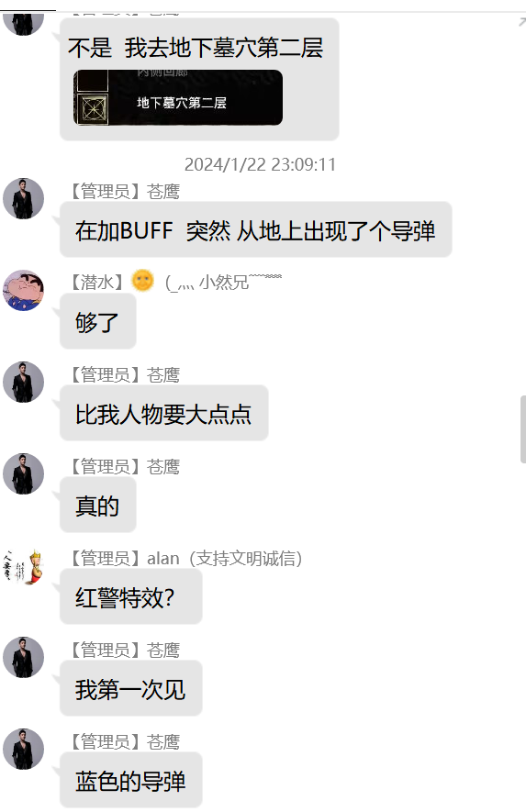Open the 地下墓穴第二层 image attachment
The height and width of the screenshot is (812, 526).
pos(178,97)
